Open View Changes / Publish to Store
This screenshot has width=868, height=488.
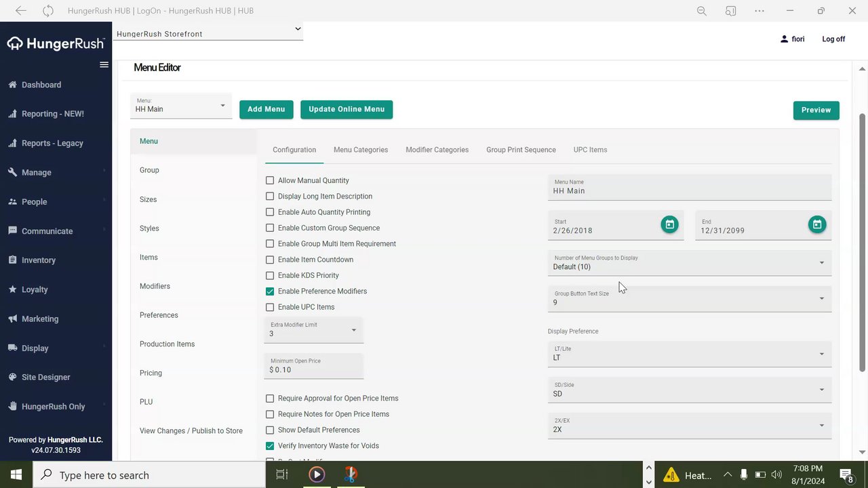(x=191, y=431)
